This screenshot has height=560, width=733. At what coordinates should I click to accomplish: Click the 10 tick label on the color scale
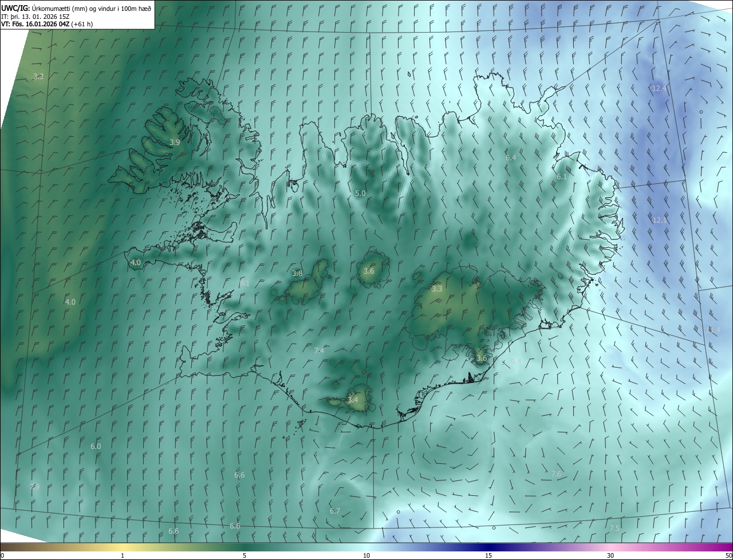[366, 555]
